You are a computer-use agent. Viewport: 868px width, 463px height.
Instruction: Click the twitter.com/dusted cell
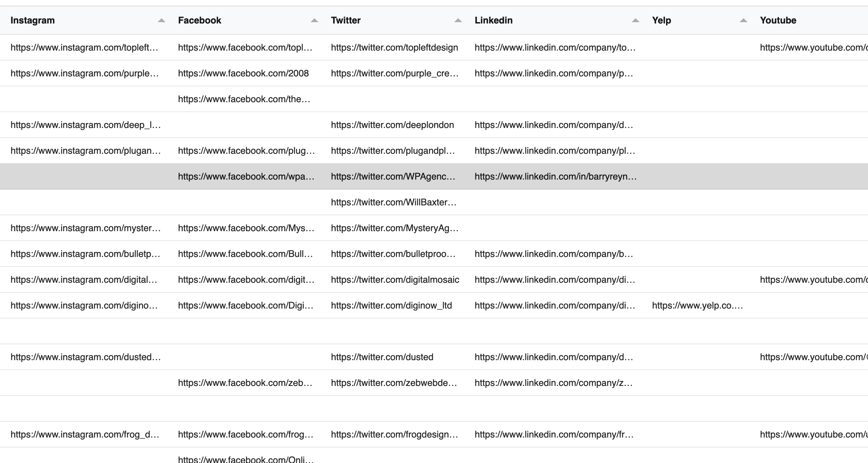click(x=382, y=357)
